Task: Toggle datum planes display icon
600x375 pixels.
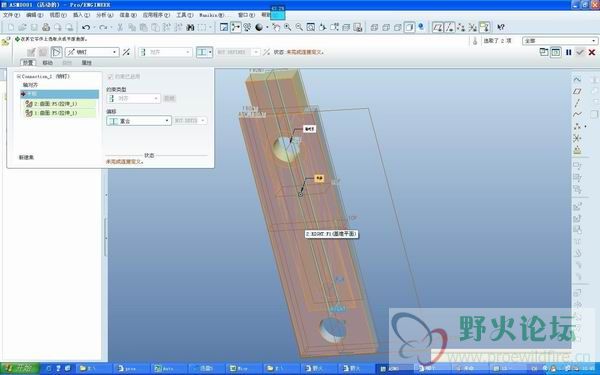Action: coord(438,27)
